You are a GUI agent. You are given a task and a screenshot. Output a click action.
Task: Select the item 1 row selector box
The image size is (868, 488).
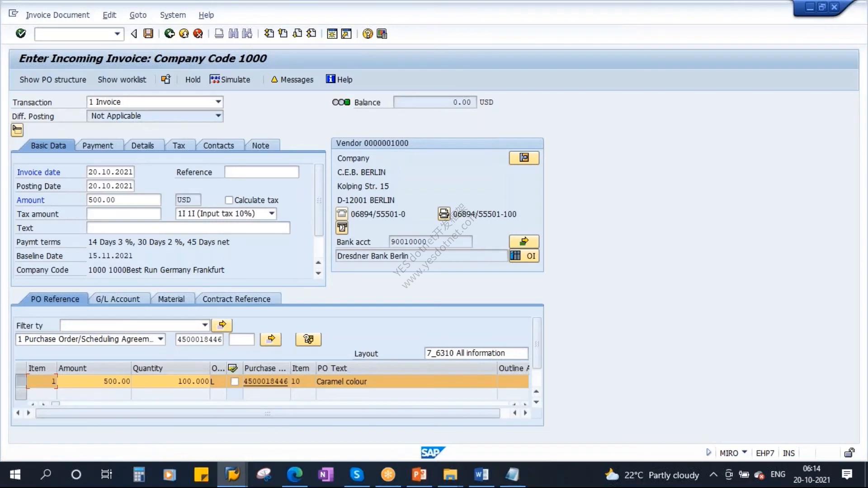[21, 381]
